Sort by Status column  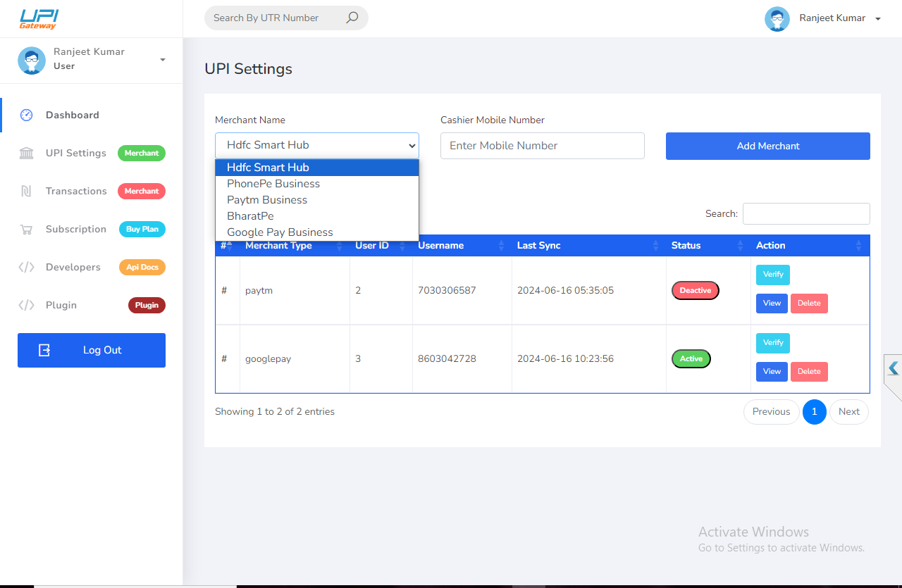pos(708,245)
